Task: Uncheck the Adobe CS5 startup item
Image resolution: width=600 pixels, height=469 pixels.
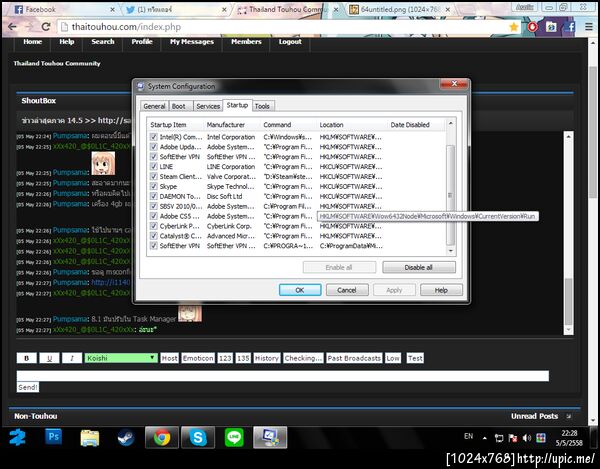Action: coord(153,216)
